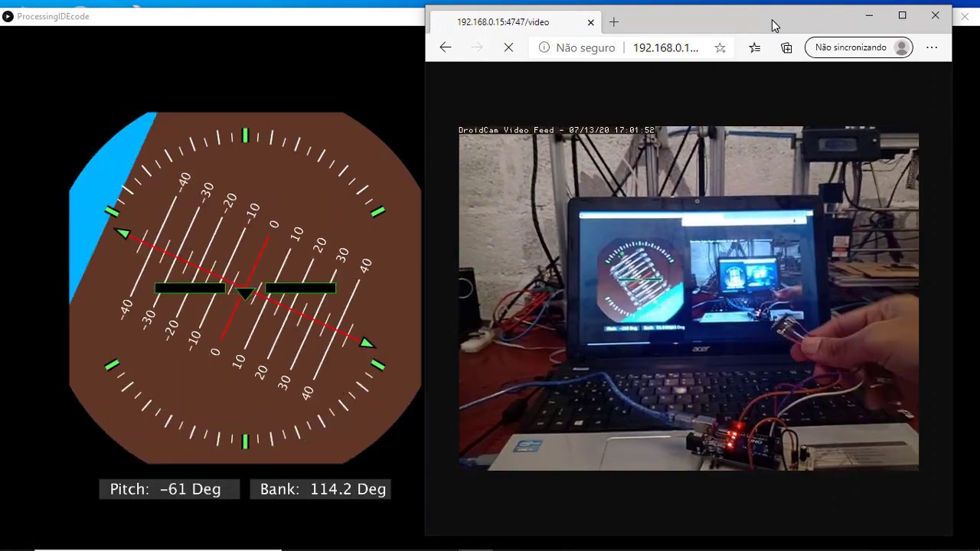
Task: Click the ProcessingIDEcode window title
Action: click(x=53, y=16)
